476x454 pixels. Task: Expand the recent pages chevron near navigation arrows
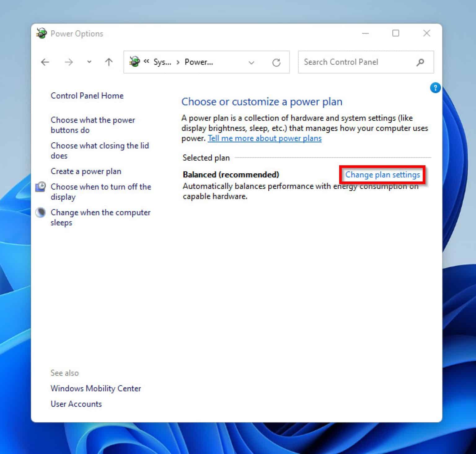click(x=89, y=62)
